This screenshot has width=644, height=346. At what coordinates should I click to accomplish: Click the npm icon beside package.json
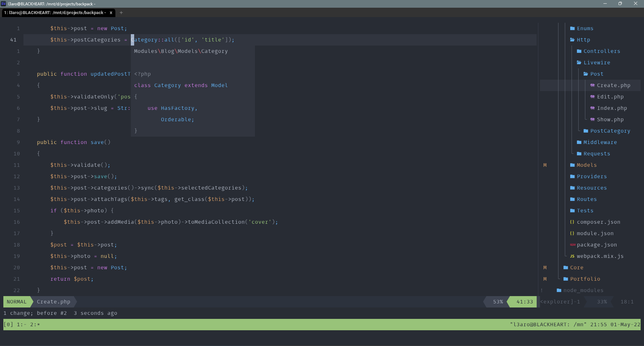[x=572, y=245]
